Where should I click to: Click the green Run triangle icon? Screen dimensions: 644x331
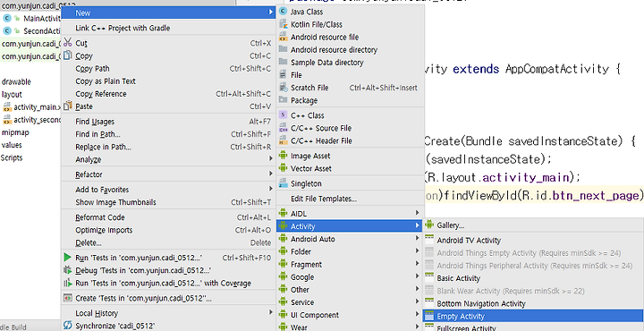click(68, 258)
